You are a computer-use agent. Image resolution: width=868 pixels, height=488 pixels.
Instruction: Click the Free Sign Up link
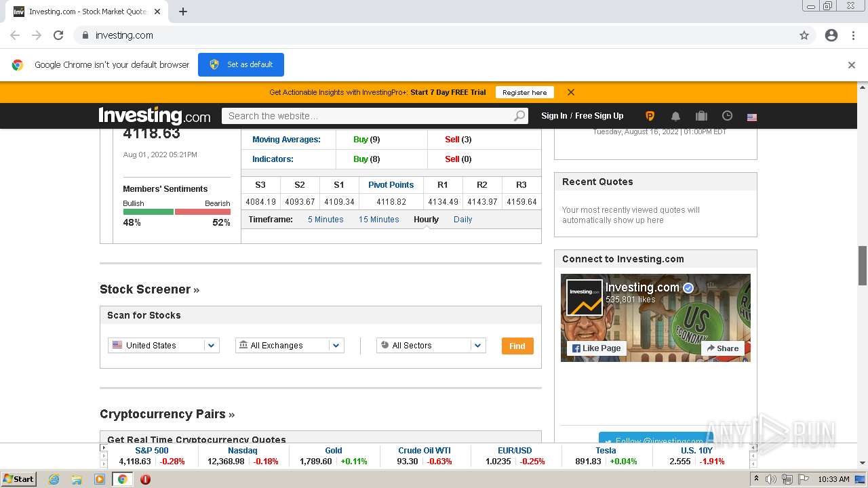click(x=599, y=116)
